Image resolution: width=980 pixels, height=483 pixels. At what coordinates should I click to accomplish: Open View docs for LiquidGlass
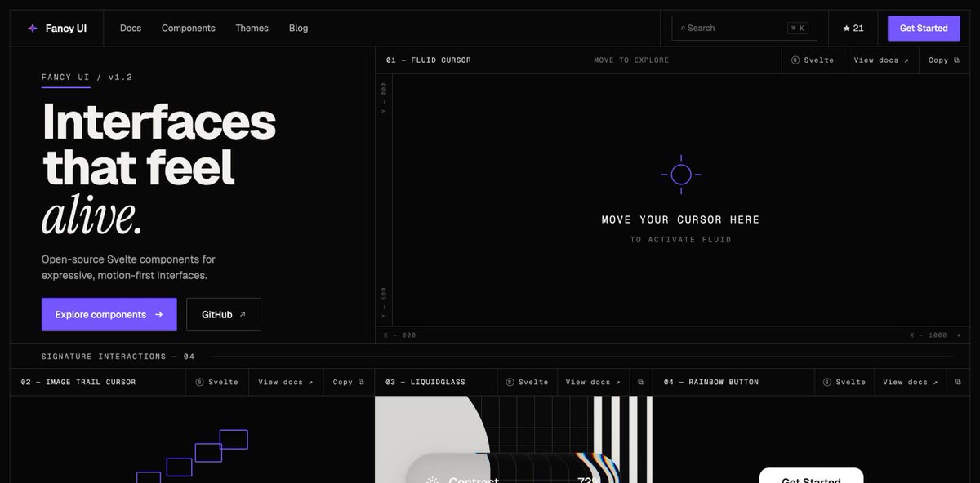coord(593,382)
